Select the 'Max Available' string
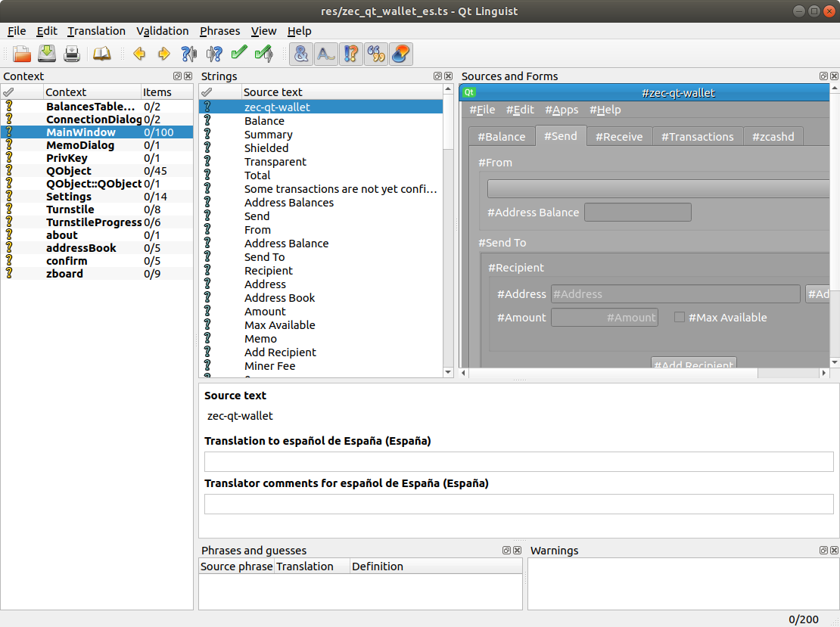Image resolution: width=840 pixels, height=627 pixels. tap(321, 325)
